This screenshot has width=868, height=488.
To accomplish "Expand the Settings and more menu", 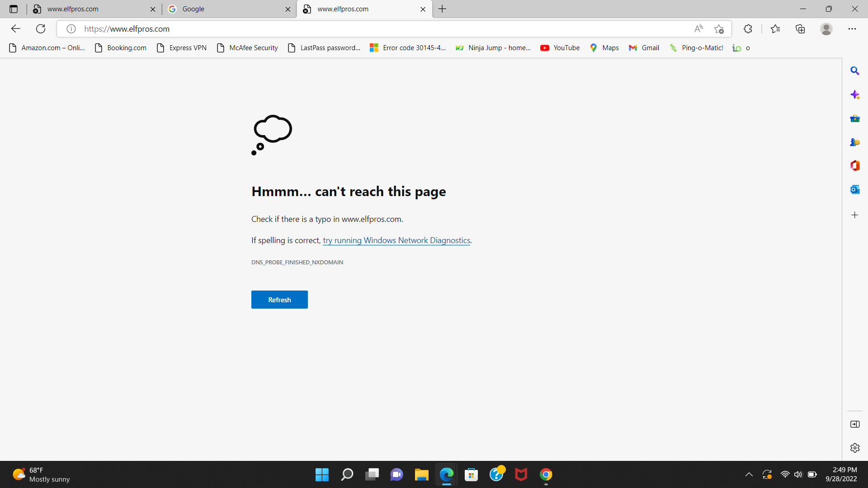I will pyautogui.click(x=852, y=29).
